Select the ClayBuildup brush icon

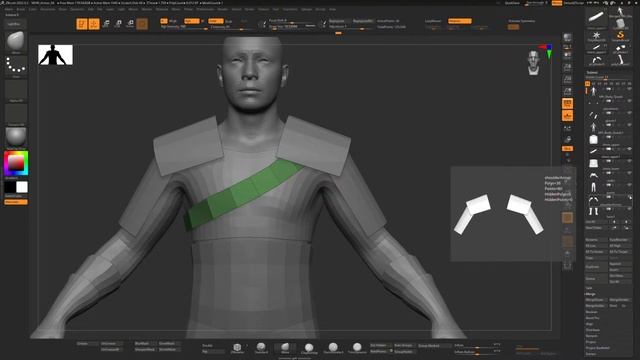309,348
